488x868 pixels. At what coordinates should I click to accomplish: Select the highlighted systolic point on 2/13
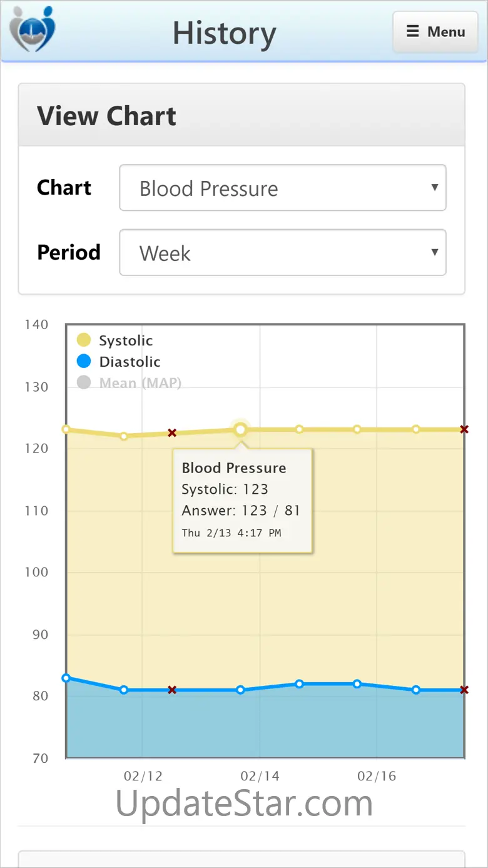(240, 429)
